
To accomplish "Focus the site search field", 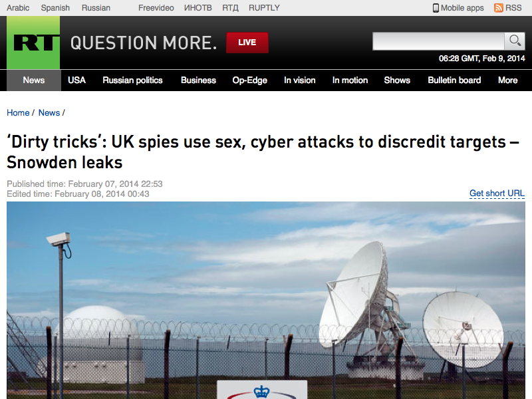I will point(438,41).
